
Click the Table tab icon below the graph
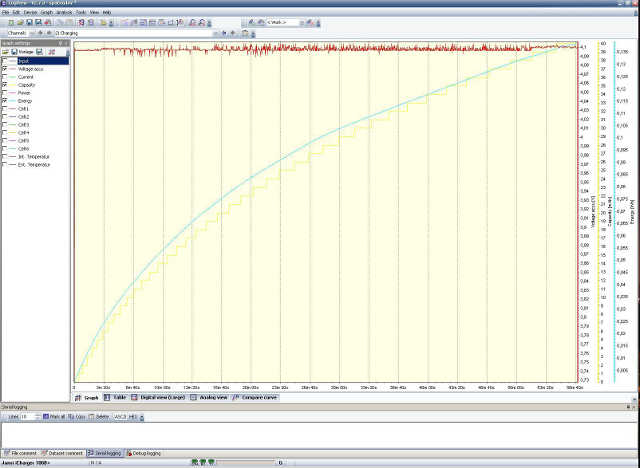coord(108,397)
